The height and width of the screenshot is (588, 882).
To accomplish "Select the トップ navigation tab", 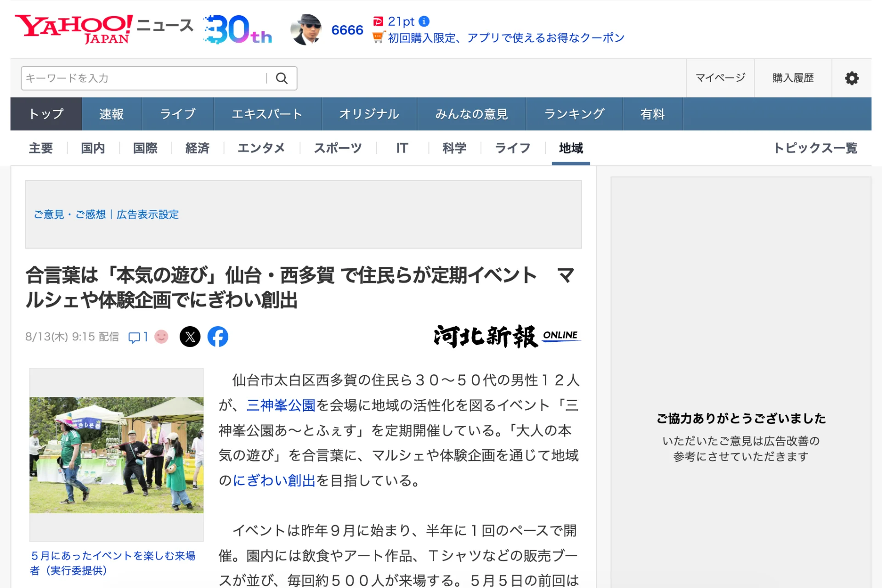I will tap(46, 114).
